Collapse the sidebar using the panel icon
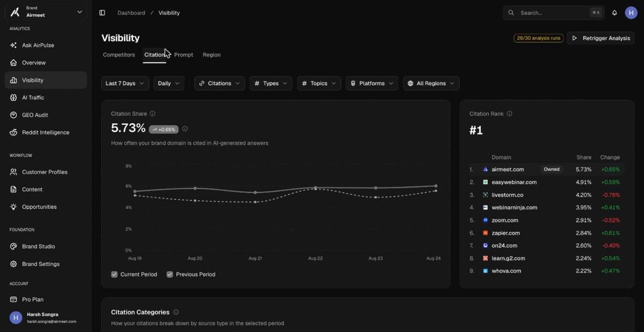 (102, 12)
